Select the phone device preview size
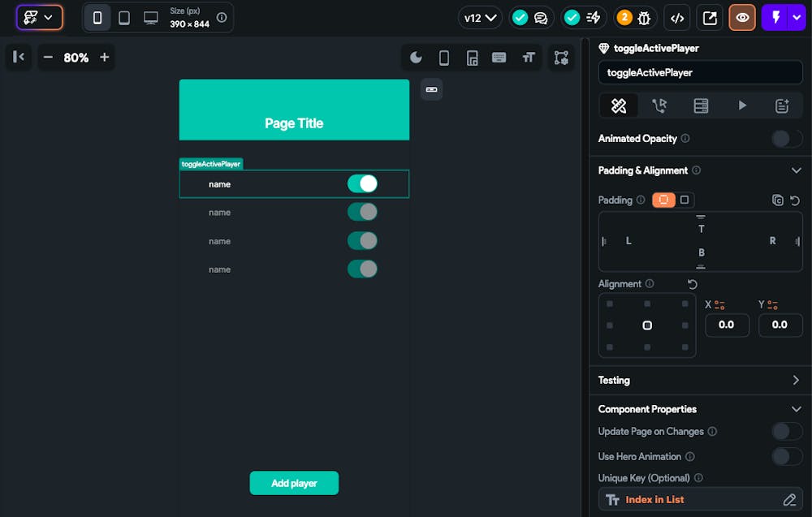Viewport: 812px width, 517px height. [97, 18]
